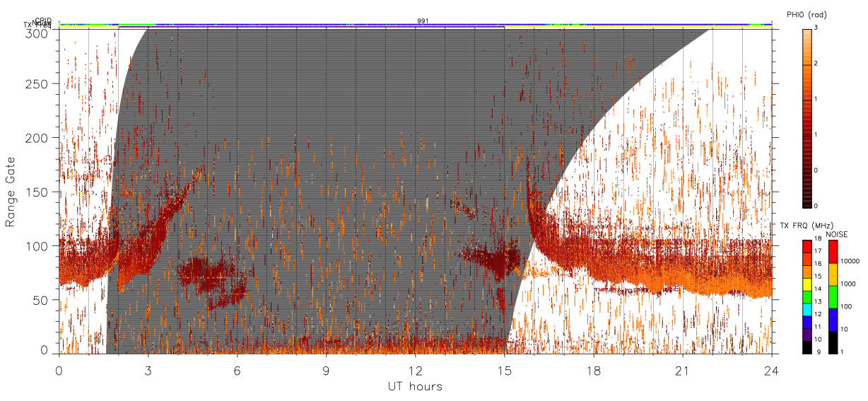This screenshot has width=868, height=401.
Task: Click the 'CPID' label at the top left
Action: pyautogui.click(x=43, y=21)
